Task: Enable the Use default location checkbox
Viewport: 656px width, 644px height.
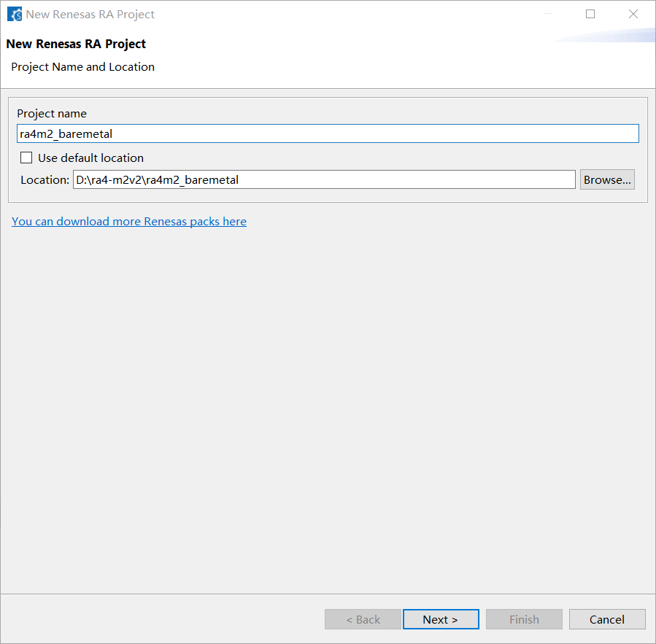Action: [26, 158]
